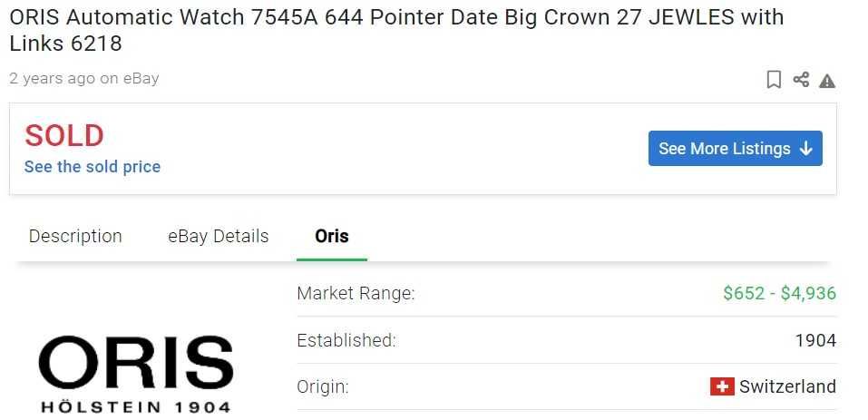Click the Swiss flag icon

[x=722, y=386]
